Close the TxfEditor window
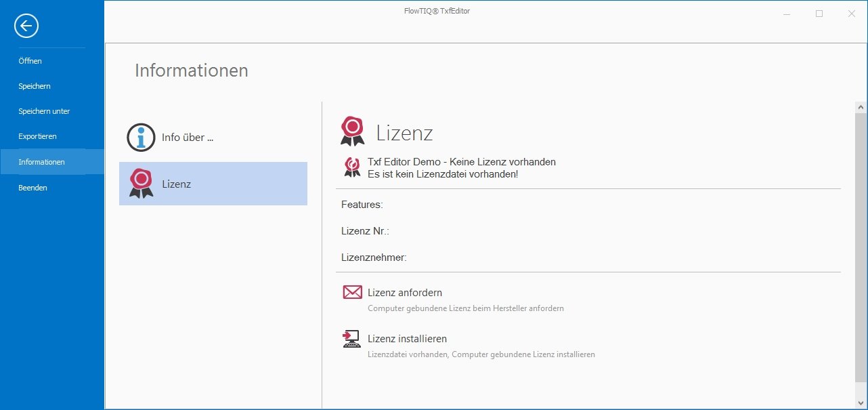Image resolution: width=868 pixels, height=410 pixels. click(x=852, y=14)
